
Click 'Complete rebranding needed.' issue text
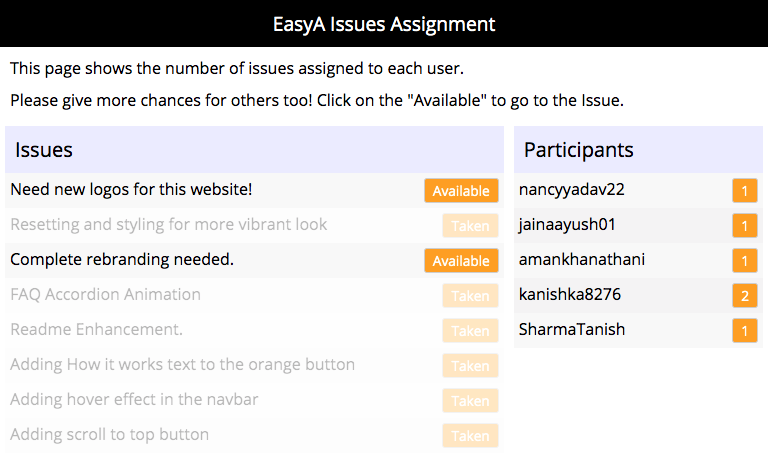[122, 259]
